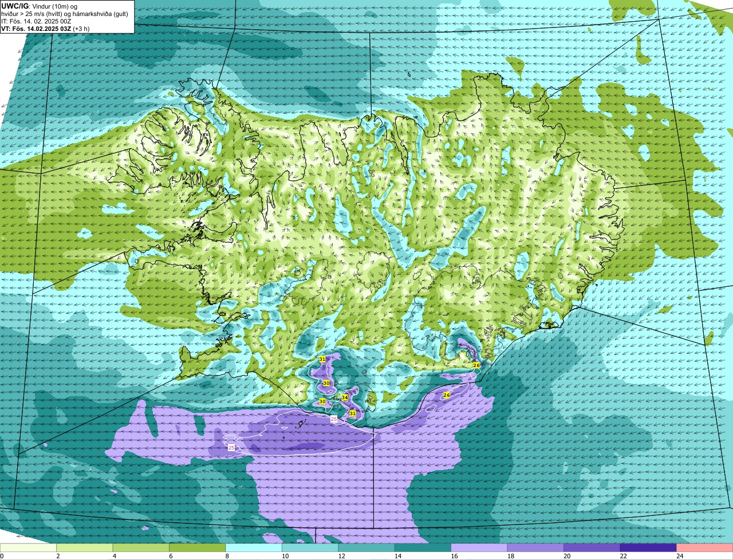This screenshot has width=733, height=560.
Task: Select the "IT: Fös. 14. 02. 2025 00Z" line
Action: pyautogui.click(x=36, y=21)
